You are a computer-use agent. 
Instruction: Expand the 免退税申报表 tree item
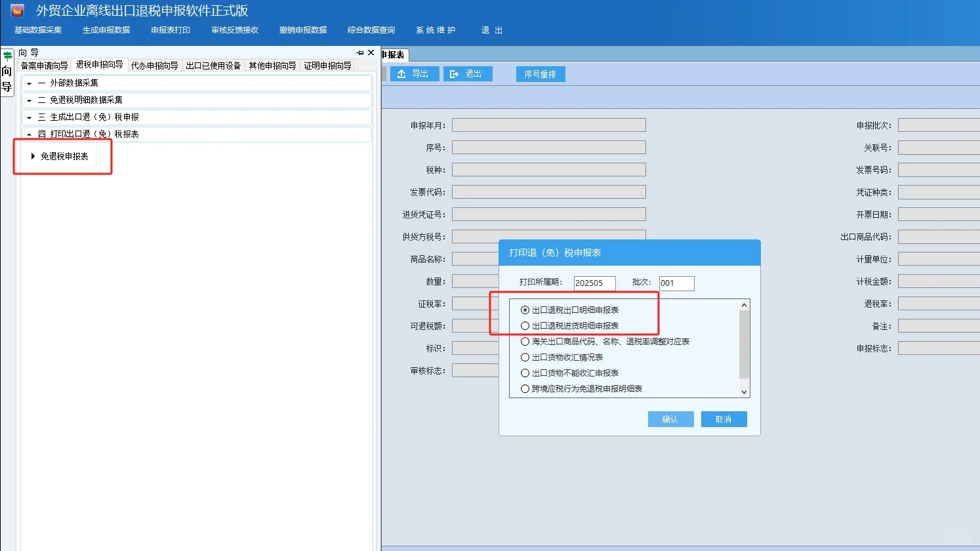click(33, 156)
